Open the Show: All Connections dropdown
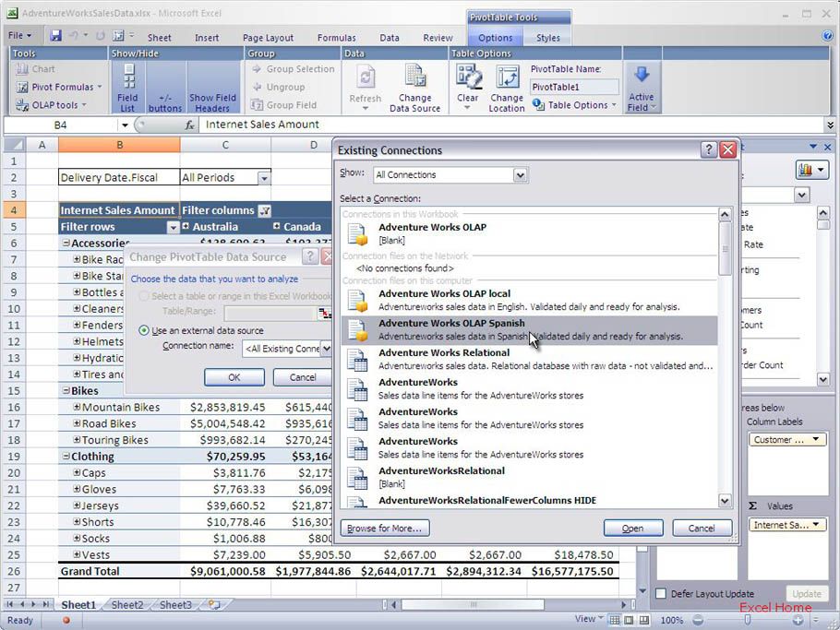The image size is (840, 630). coord(520,175)
